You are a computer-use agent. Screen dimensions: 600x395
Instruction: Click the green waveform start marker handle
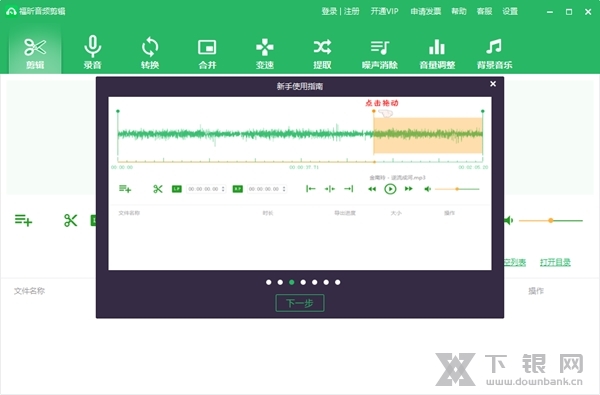(x=118, y=111)
